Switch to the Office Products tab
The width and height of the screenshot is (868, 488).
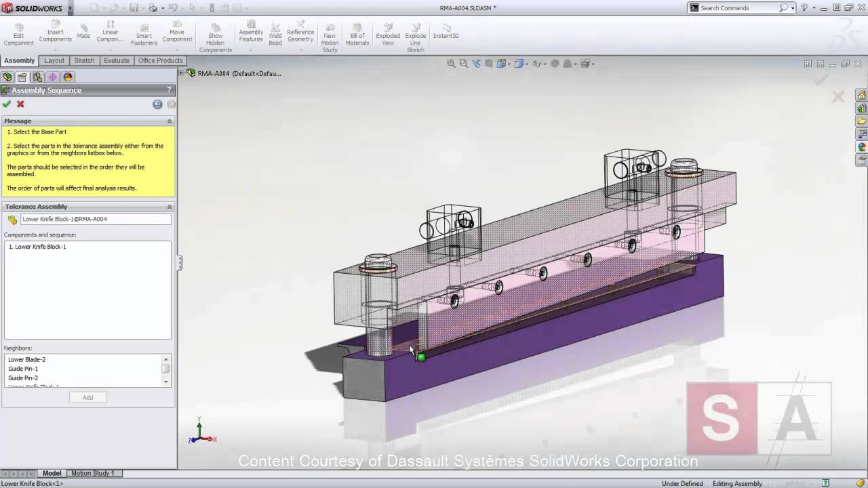pyautogui.click(x=161, y=60)
